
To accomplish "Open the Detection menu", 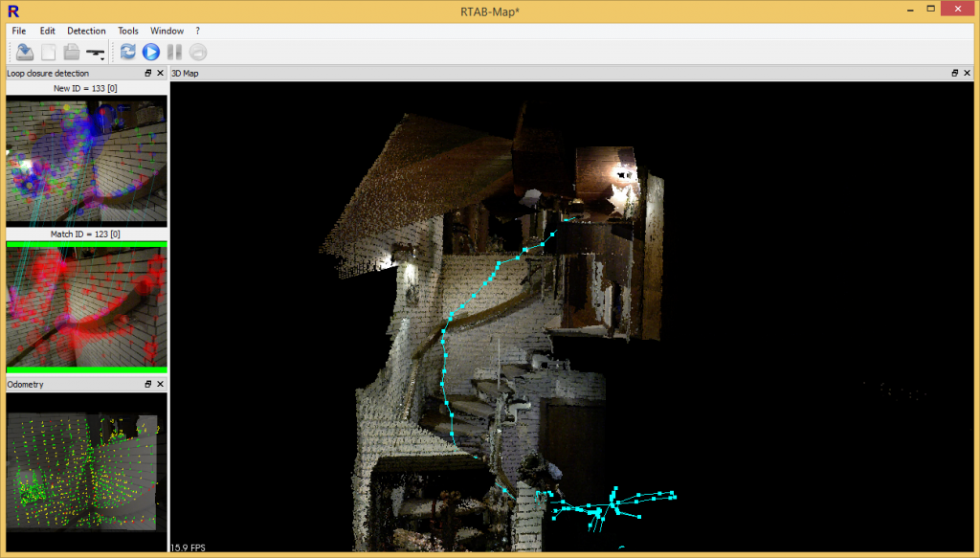I will [x=86, y=30].
